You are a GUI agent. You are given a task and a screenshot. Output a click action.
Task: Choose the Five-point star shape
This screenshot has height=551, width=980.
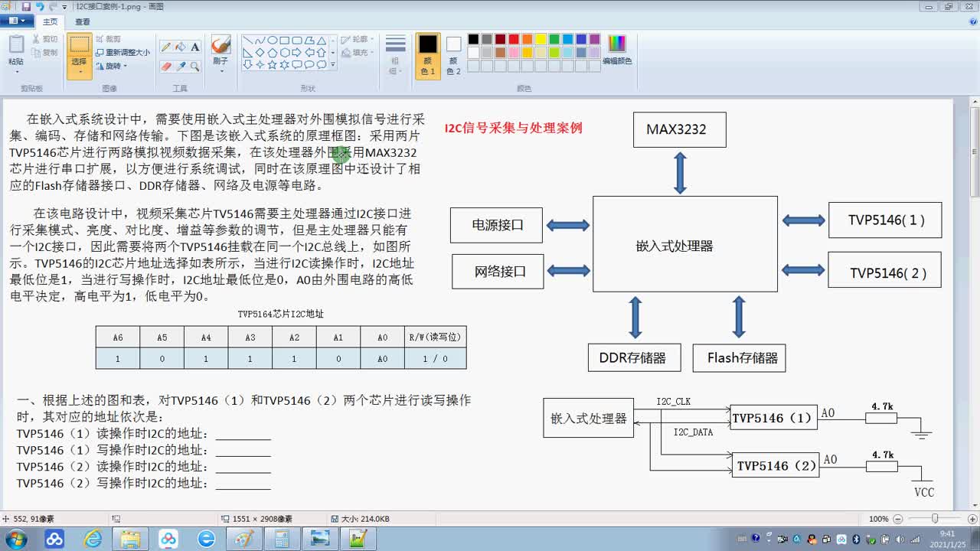[272, 65]
